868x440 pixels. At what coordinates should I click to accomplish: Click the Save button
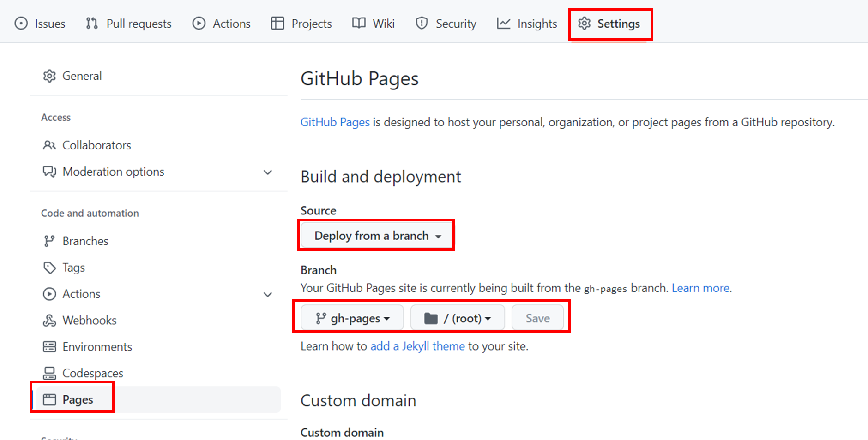click(x=537, y=318)
